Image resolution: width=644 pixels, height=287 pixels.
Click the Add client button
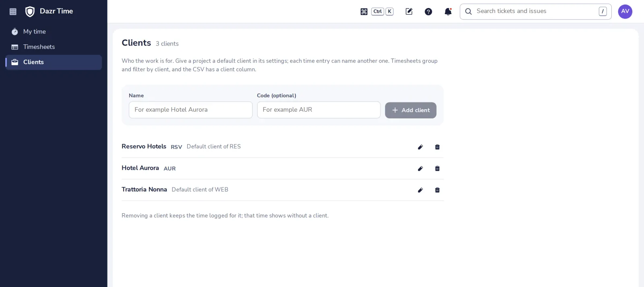point(411,110)
